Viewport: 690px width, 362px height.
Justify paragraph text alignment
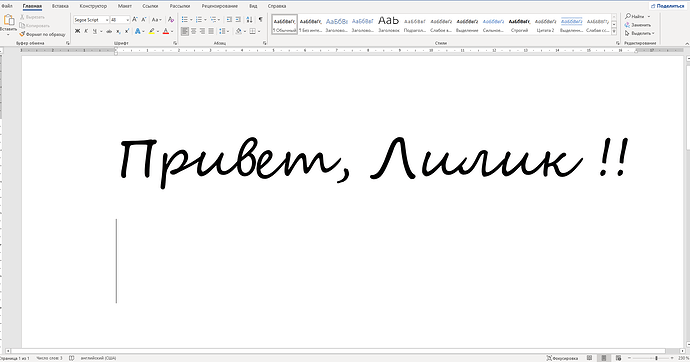211,31
